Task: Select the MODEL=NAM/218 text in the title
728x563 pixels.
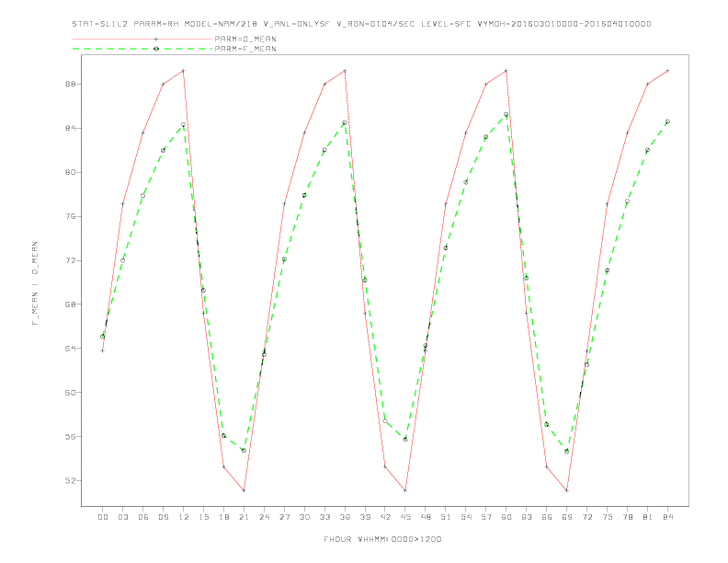Action: (x=221, y=24)
